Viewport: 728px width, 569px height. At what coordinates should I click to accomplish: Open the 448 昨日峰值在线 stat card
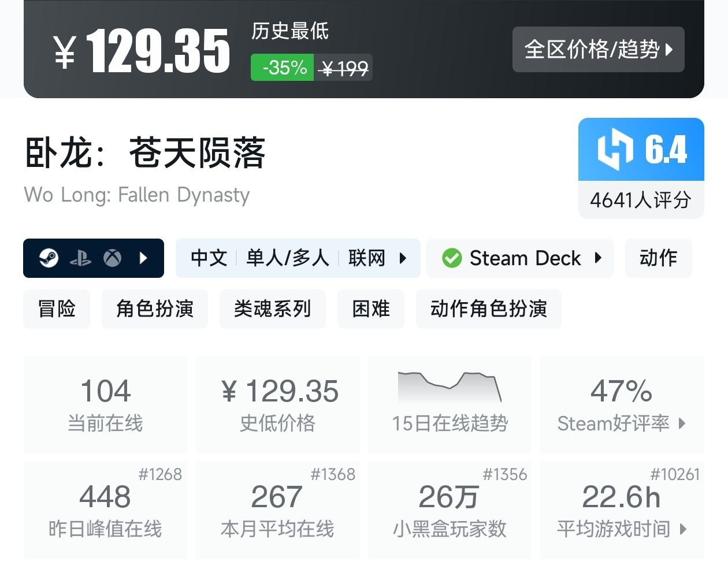coord(105,510)
